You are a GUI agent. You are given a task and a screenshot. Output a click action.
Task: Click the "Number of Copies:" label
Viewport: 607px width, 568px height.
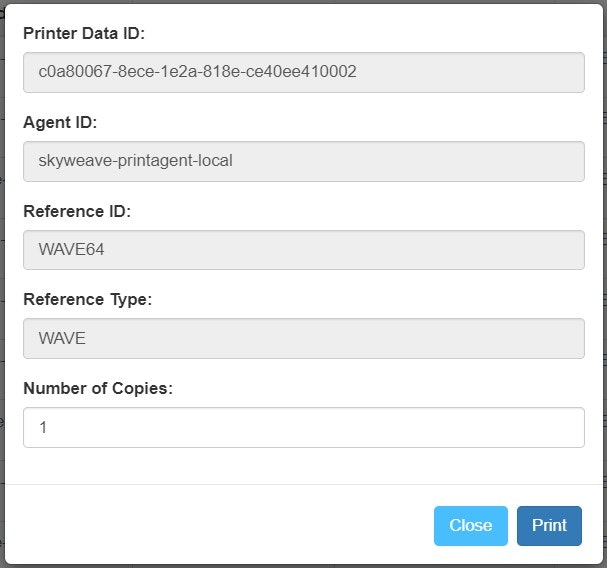[98, 388]
